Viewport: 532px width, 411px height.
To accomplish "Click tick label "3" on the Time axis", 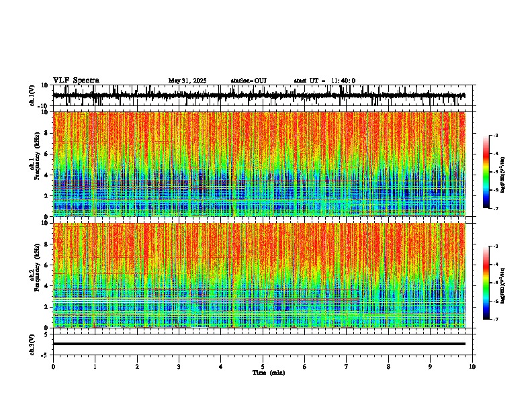I will pyautogui.click(x=179, y=367).
